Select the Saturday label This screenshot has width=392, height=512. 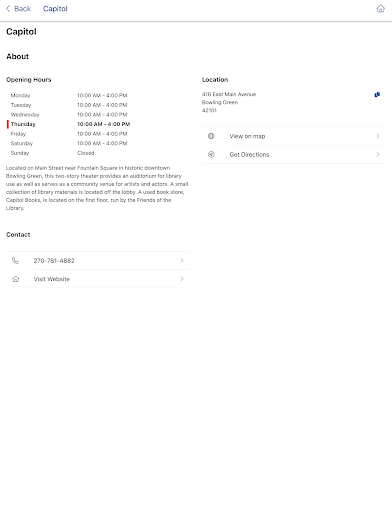tap(22, 143)
